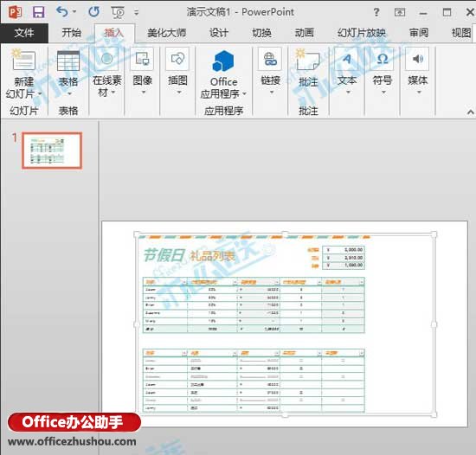Open the Table (表格) insert icon

(68, 74)
